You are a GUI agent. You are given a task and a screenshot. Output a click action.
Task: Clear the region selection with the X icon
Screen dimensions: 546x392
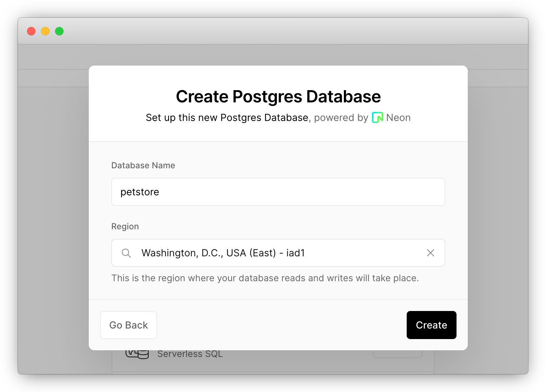pos(431,253)
